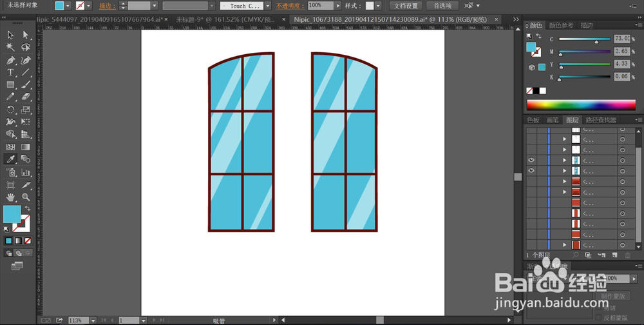Click the 首选项 button
This screenshot has width=644, height=325.
click(x=442, y=6)
